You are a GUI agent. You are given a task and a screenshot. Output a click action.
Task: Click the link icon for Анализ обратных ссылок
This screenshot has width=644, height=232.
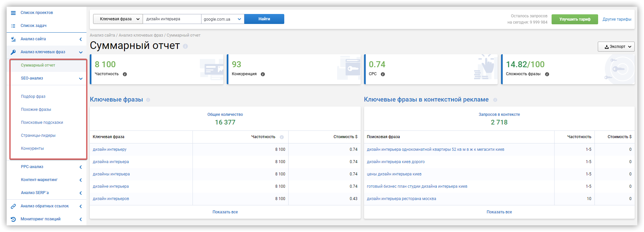[13, 206]
